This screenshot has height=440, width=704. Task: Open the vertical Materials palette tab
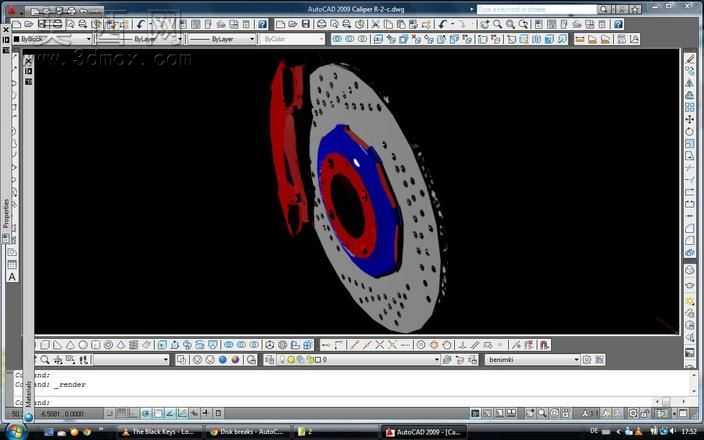click(28, 394)
